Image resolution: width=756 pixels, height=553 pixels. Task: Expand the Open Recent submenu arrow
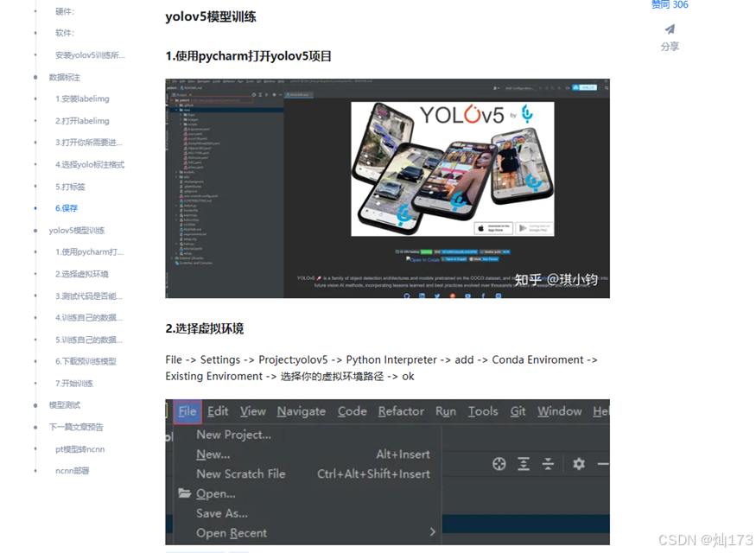click(432, 533)
